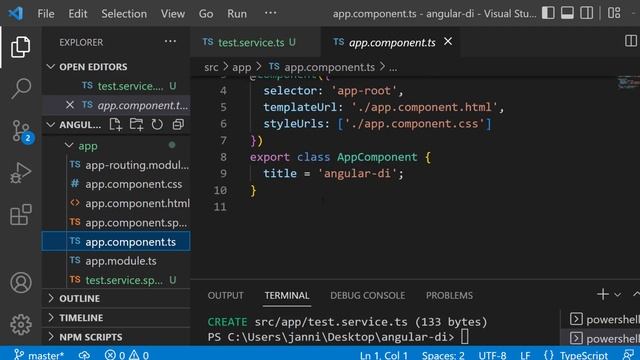
Task: Split the editor to the right
Action: pos(631,41)
